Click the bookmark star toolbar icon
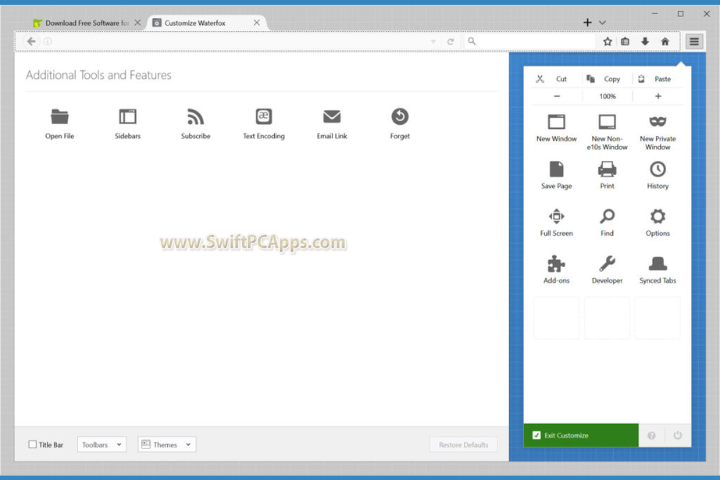 coord(608,41)
